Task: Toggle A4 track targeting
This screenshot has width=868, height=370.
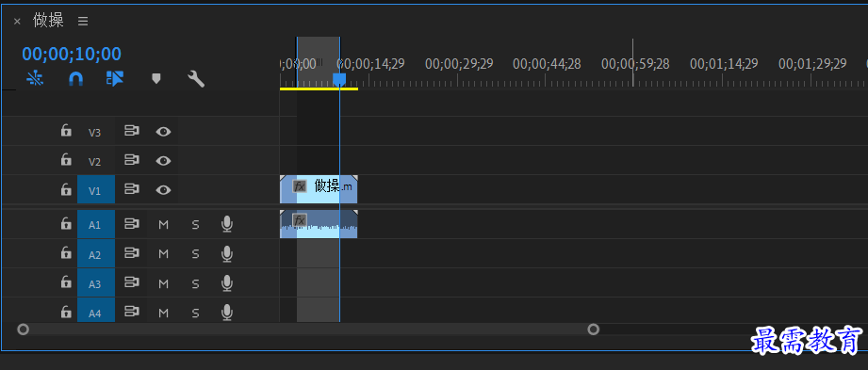Action: pyautogui.click(x=96, y=311)
